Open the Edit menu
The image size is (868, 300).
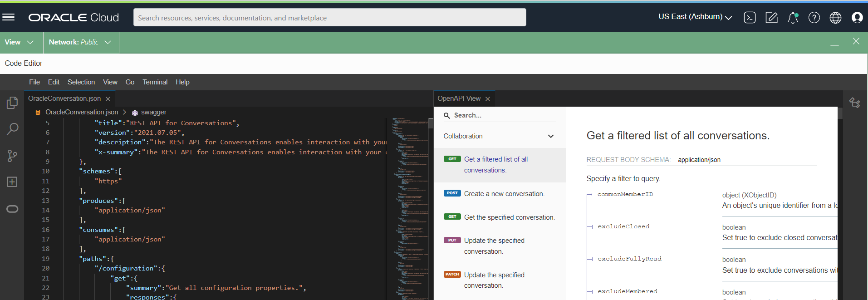(54, 82)
